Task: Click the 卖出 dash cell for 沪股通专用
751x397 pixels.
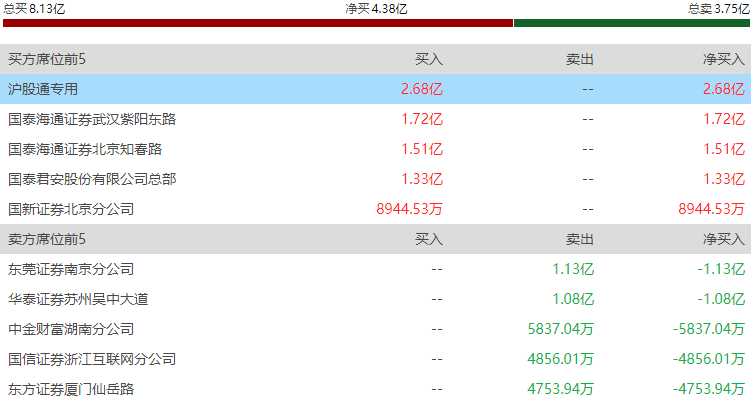Action: [x=588, y=90]
